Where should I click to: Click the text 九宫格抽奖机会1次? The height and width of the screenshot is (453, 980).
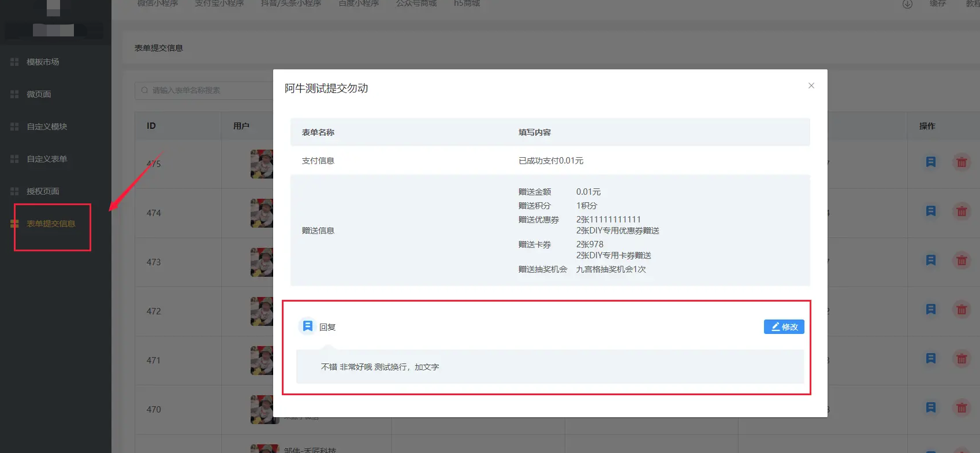click(x=611, y=269)
